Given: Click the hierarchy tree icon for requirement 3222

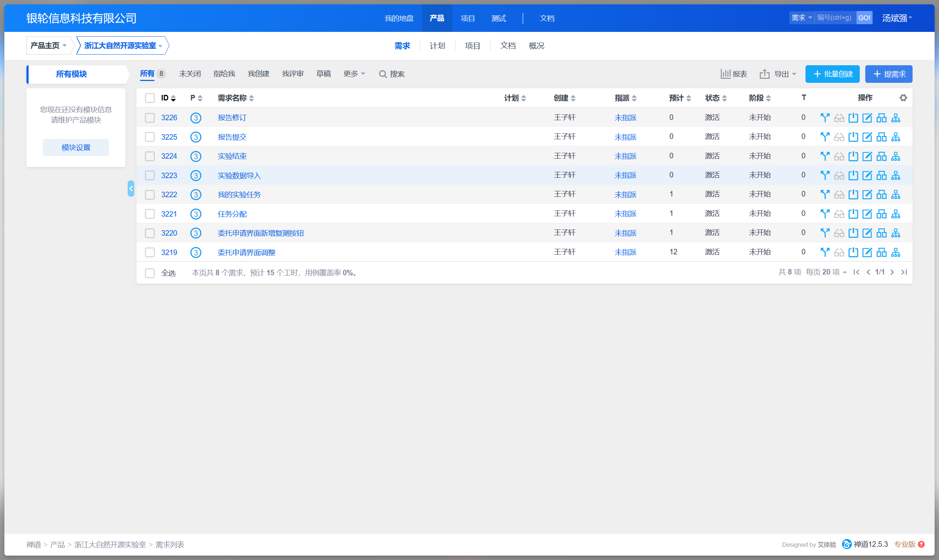Looking at the screenshot, I should (x=896, y=194).
